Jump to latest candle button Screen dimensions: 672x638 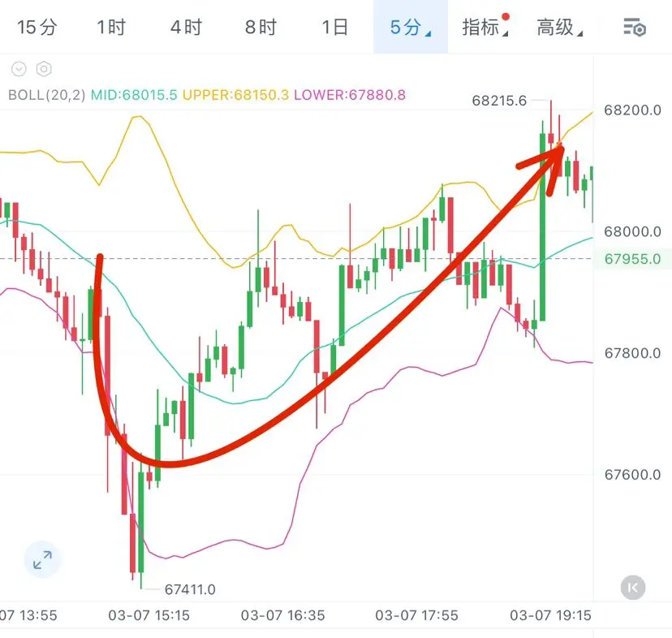pos(633,588)
